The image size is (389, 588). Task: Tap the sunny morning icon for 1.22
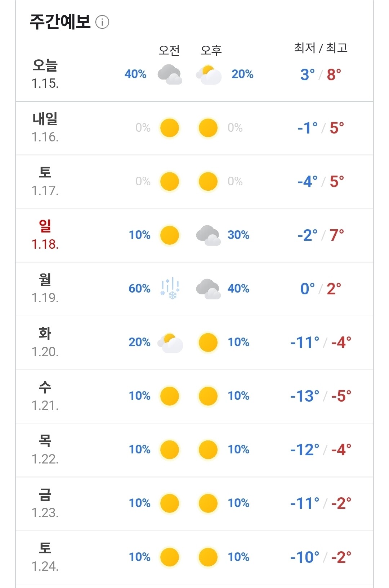coord(169,450)
